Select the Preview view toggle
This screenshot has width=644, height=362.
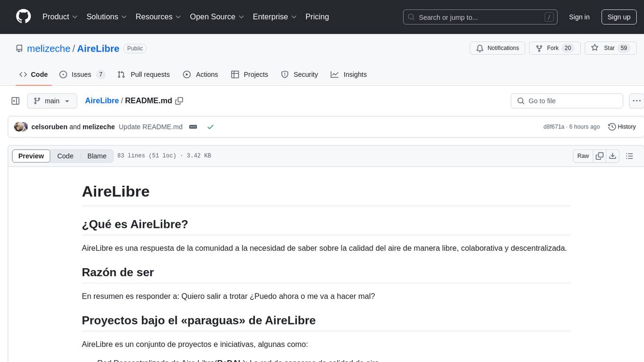31,156
